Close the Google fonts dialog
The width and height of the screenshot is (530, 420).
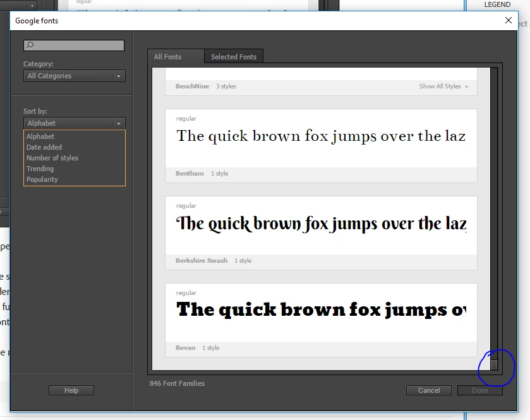tap(508, 20)
